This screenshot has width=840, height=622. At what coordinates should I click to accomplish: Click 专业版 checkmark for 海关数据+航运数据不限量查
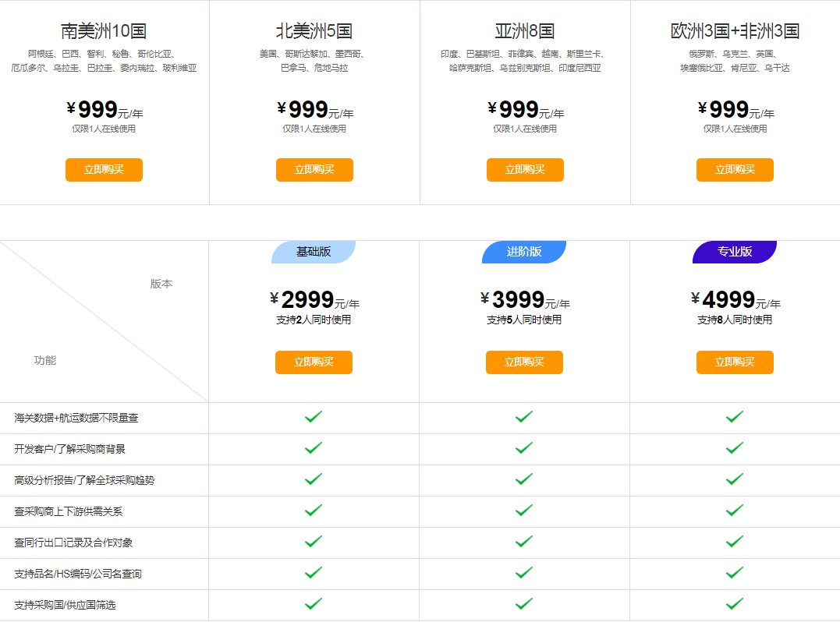735,416
